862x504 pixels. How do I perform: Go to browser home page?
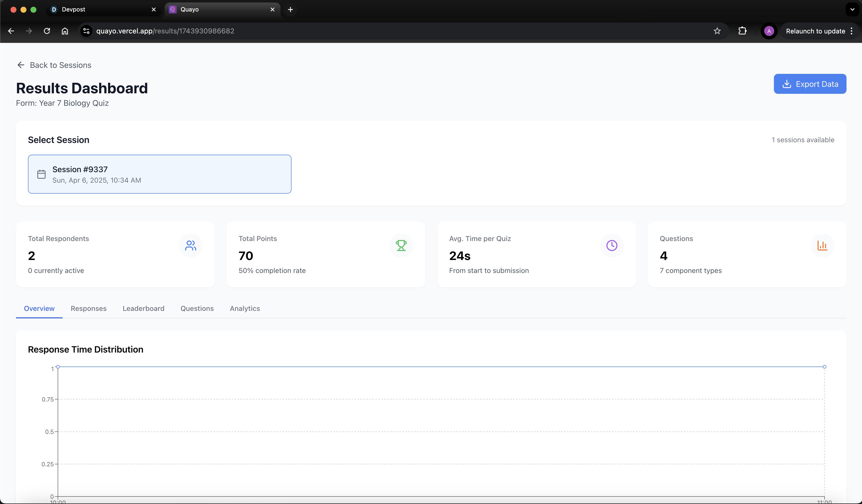pyautogui.click(x=65, y=31)
